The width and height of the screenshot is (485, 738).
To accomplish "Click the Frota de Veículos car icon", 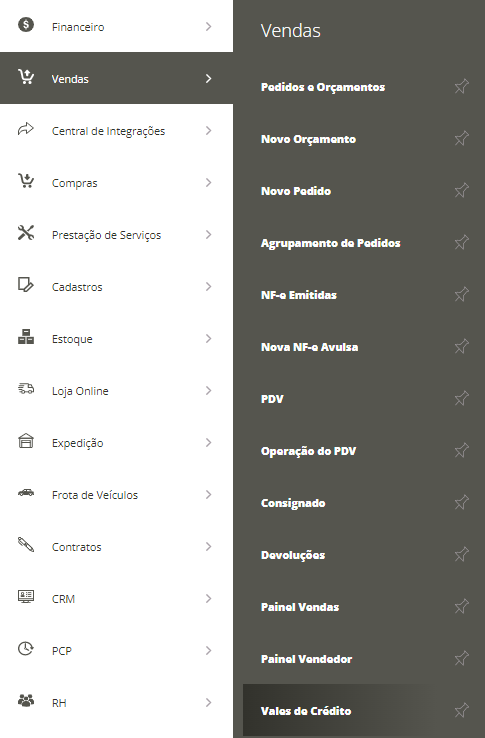I will coord(26,492).
